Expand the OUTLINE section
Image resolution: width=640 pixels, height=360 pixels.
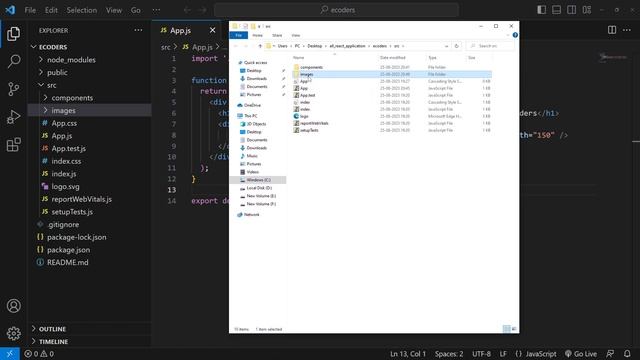click(x=90, y=329)
